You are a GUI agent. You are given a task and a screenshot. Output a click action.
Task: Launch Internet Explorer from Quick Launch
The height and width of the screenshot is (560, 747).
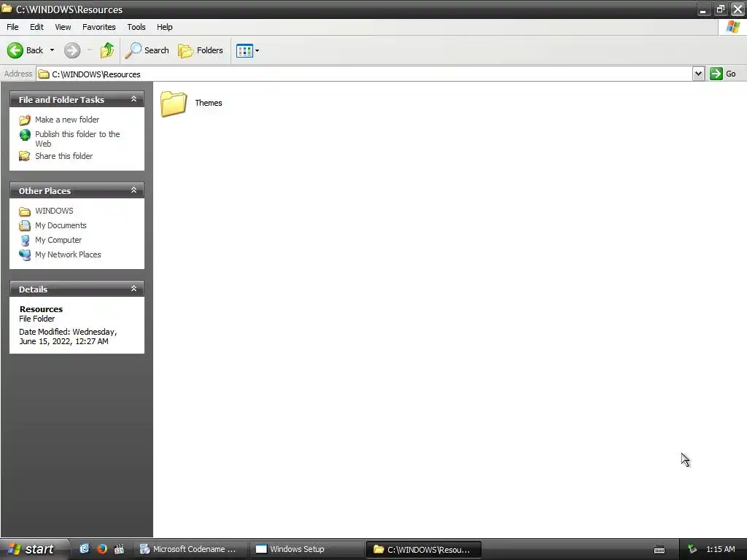point(85,549)
